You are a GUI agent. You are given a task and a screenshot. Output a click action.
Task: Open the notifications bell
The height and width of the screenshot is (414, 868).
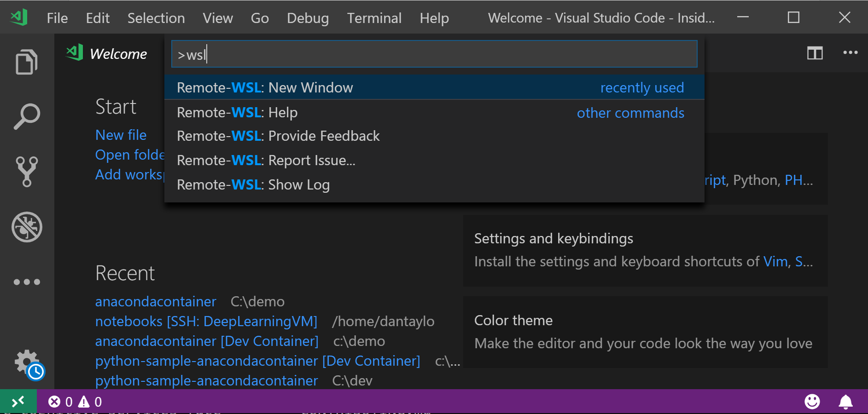click(x=845, y=402)
